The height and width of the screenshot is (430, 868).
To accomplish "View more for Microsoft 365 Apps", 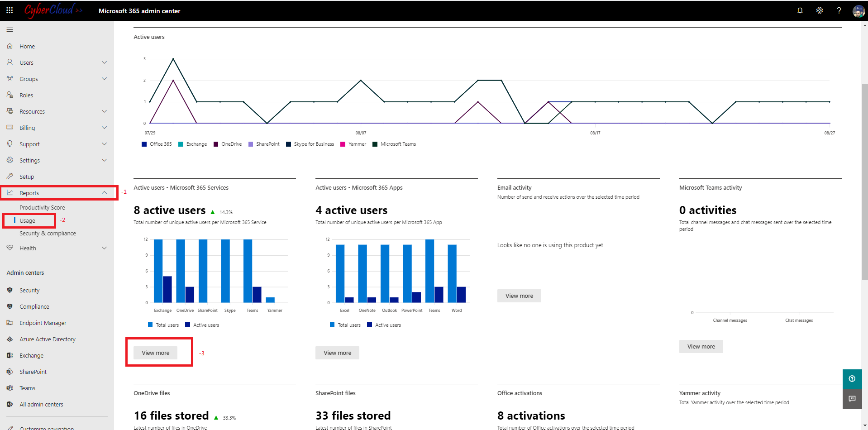I will tap(337, 353).
